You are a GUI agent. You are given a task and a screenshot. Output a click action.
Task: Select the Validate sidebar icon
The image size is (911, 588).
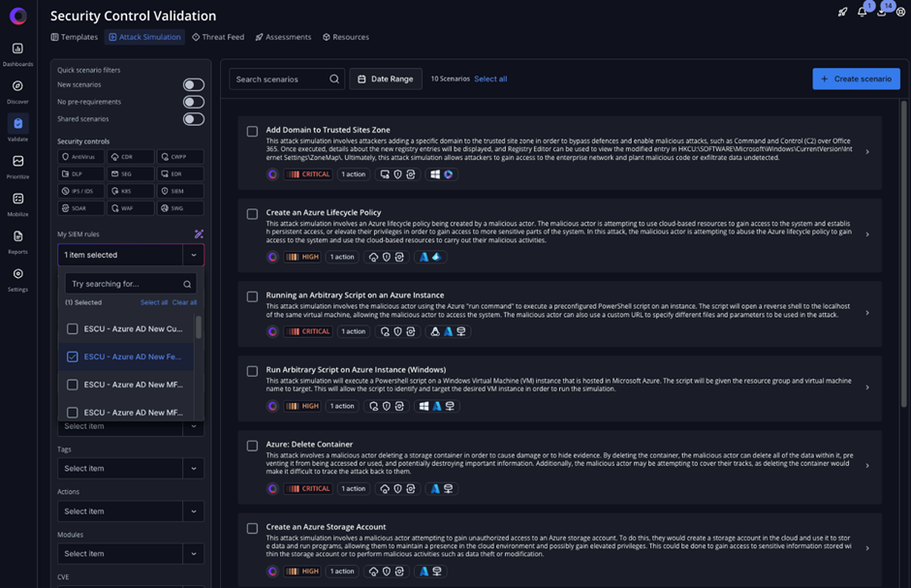[x=18, y=123]
